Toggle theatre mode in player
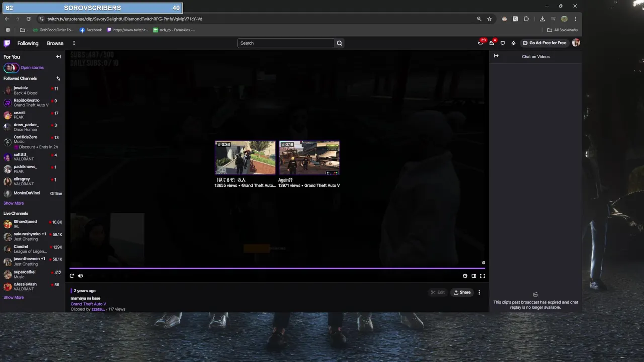644x362 pixels. tap(474, 276)
